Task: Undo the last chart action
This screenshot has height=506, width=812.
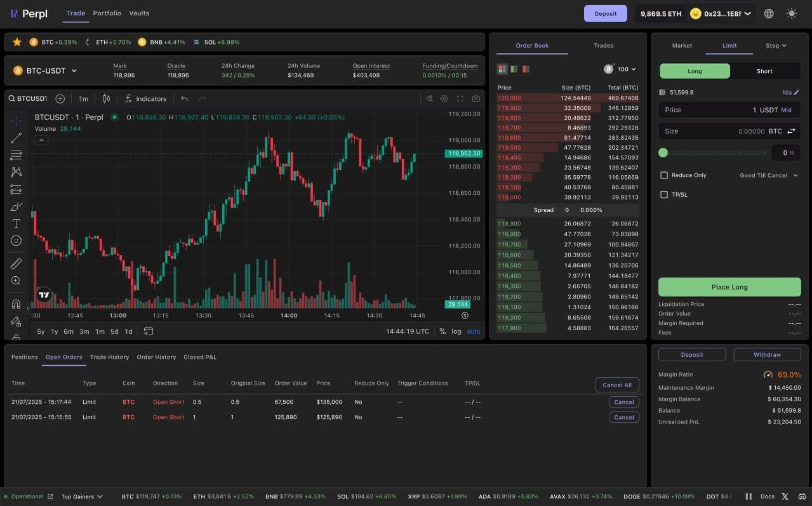Action: coord(184,98)
